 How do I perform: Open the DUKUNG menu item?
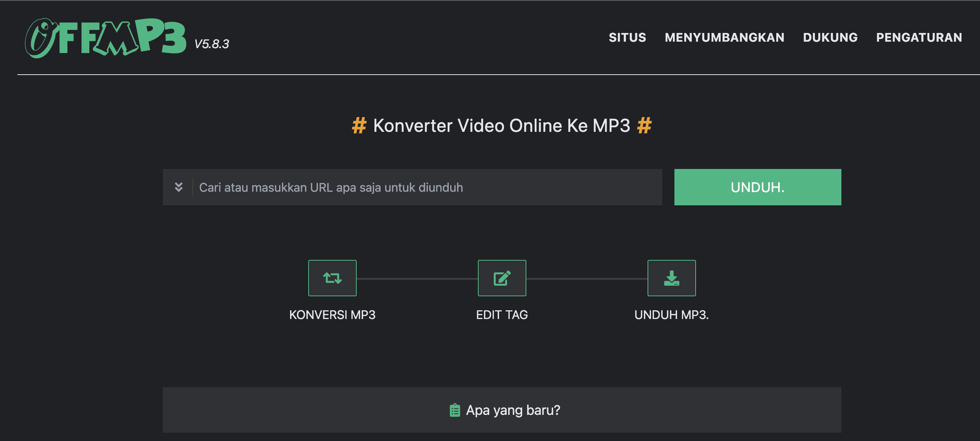point(830,38)
